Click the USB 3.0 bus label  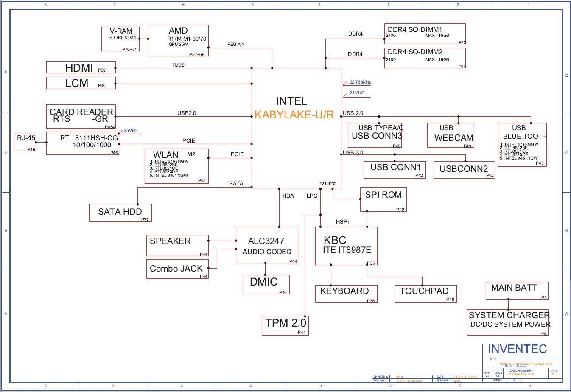[353, 152]
